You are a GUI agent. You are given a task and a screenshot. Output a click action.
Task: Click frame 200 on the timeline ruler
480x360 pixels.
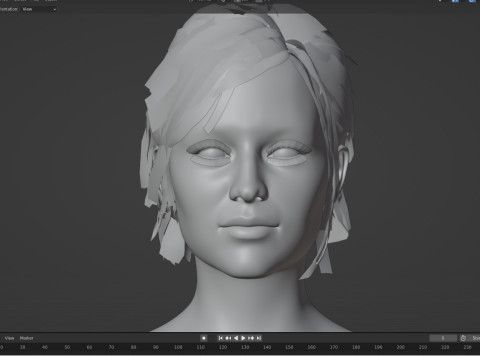pos(400,347)
